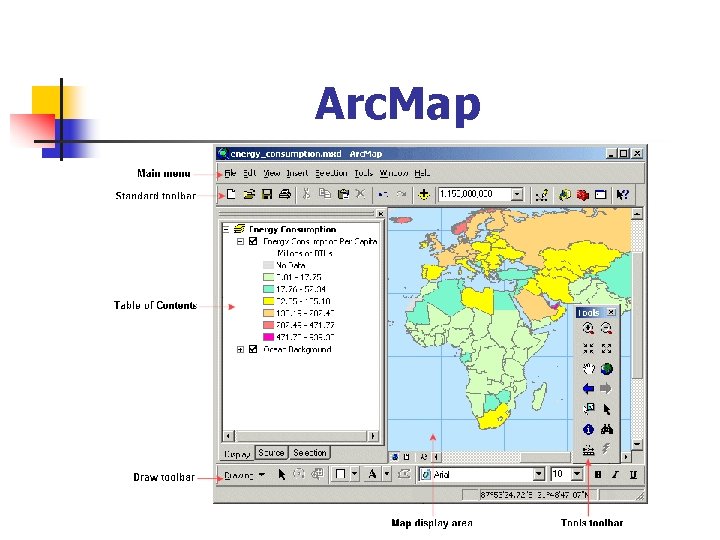The width and height of the screenshot is (720, 540).
Task: Click the Full Extent globe icon
Action: coord(606,368)
